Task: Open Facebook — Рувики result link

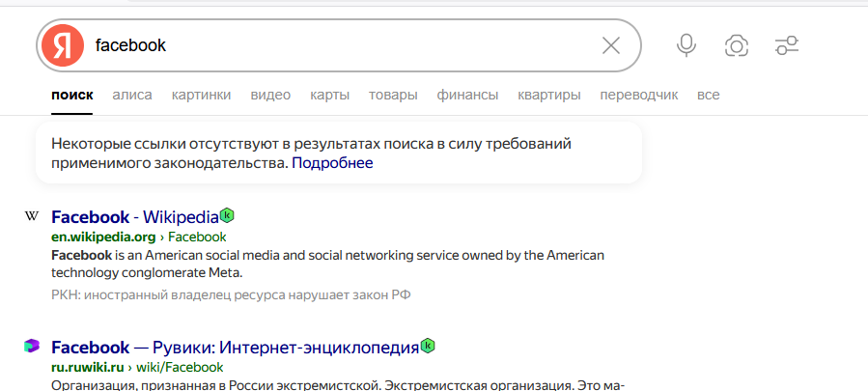Action: click(x=235, y=347)
